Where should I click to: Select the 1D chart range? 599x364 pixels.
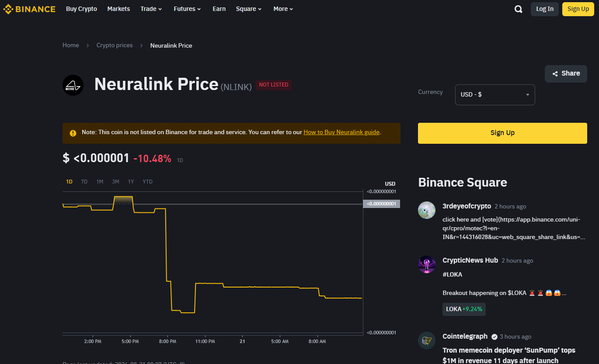[69, 182]
